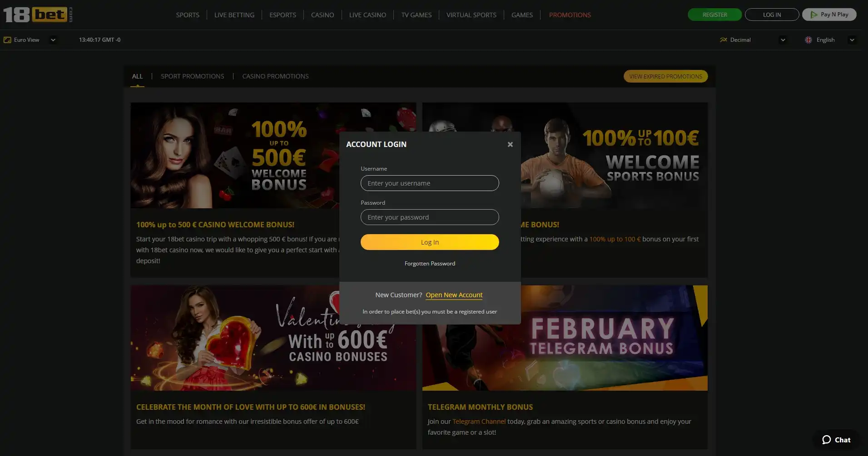
Task: Click the Decimal odds format icon
Action: (x=724, y=40)
